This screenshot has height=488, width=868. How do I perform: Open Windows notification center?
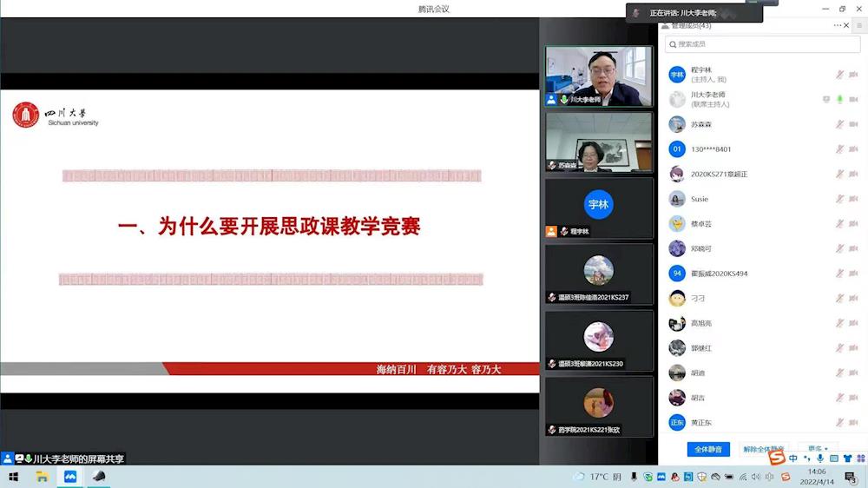(851, 477)
